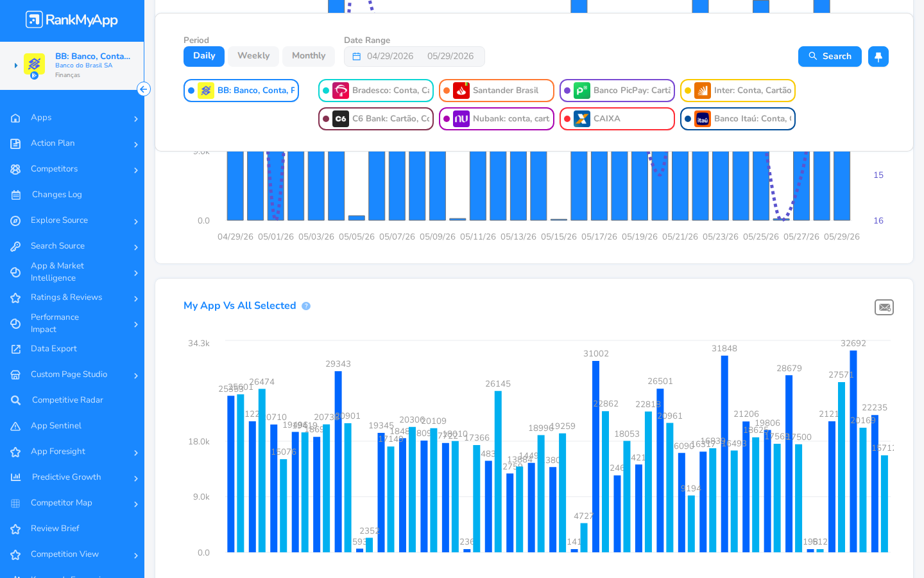Toggle Santander Brasil competitor chip

tap(497, 91)
